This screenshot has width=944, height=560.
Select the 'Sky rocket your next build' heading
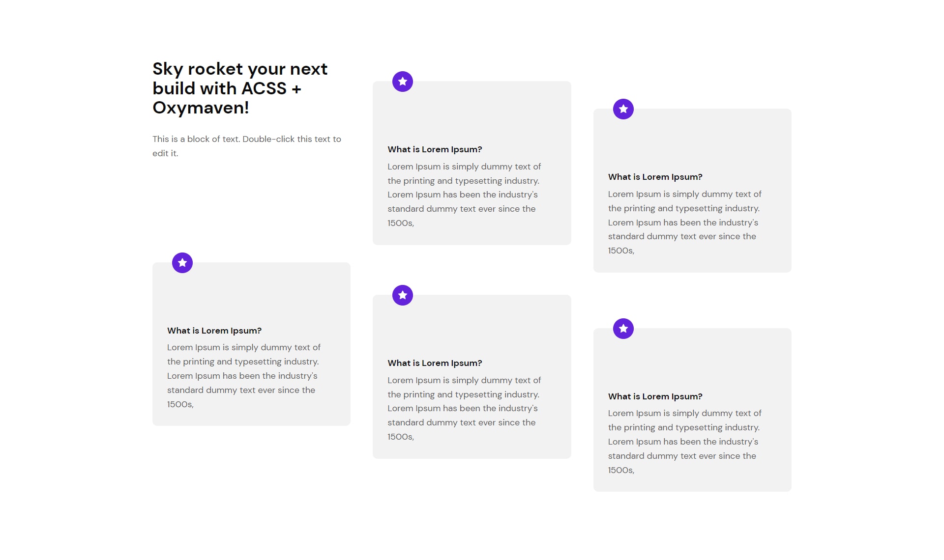tap(240, 88)
